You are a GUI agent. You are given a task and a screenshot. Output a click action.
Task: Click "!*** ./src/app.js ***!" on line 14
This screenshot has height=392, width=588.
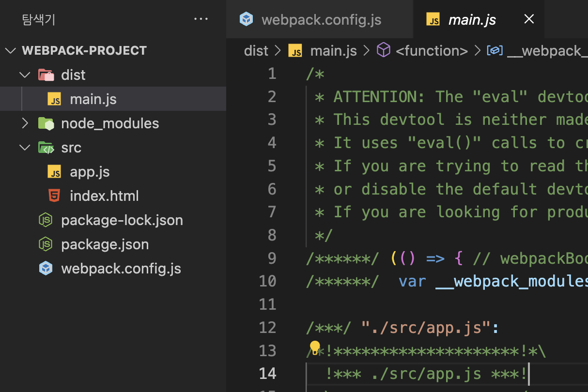pos(426,374)
